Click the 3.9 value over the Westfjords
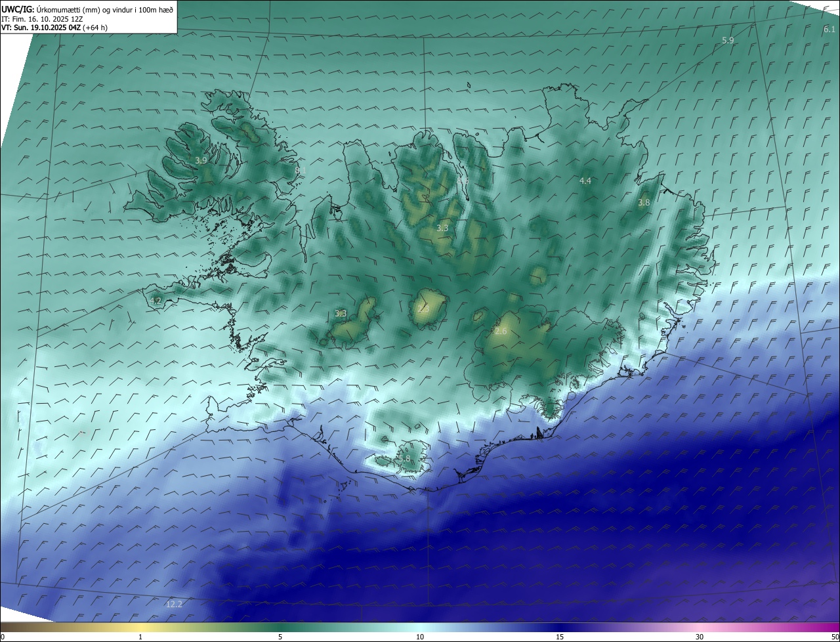Image resolution: width=840 pixels, height=642 pixels. [x=201, y=160]
